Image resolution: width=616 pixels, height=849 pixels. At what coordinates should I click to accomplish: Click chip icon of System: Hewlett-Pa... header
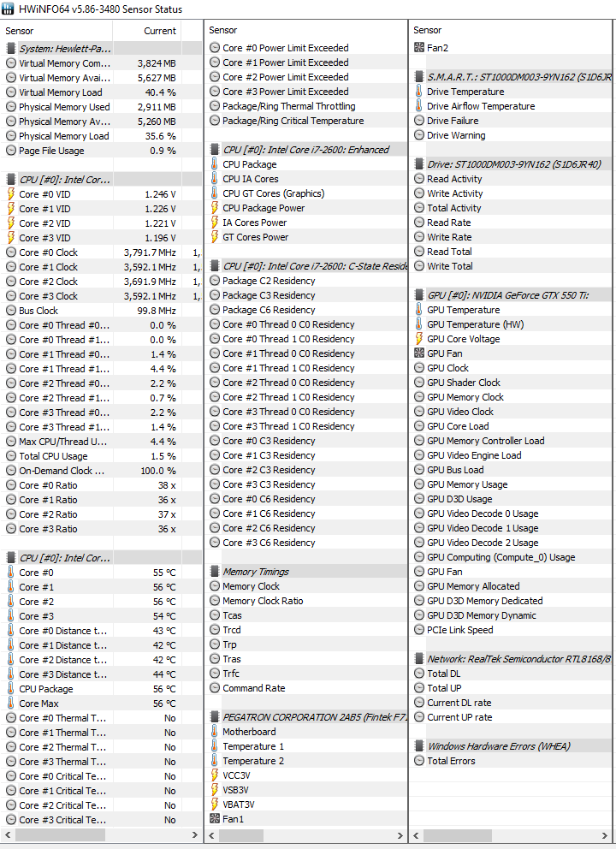pyautogui.click(x=10, y=48)
